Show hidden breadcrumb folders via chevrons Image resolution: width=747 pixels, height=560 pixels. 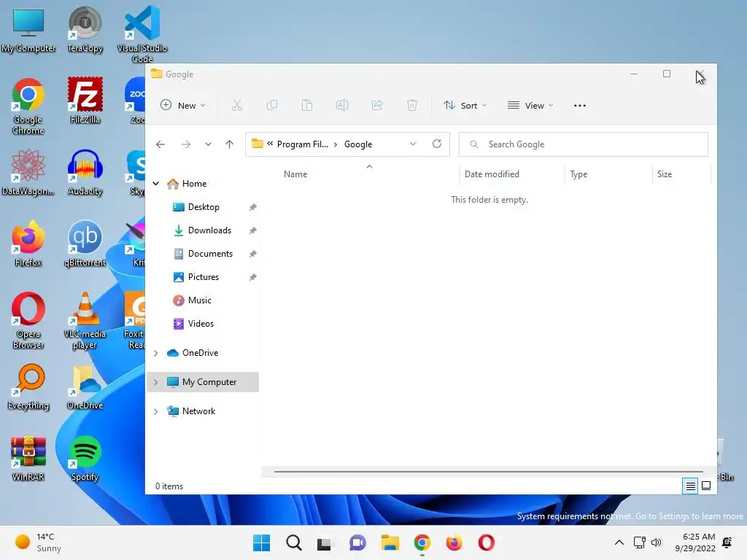pos(270,144)
